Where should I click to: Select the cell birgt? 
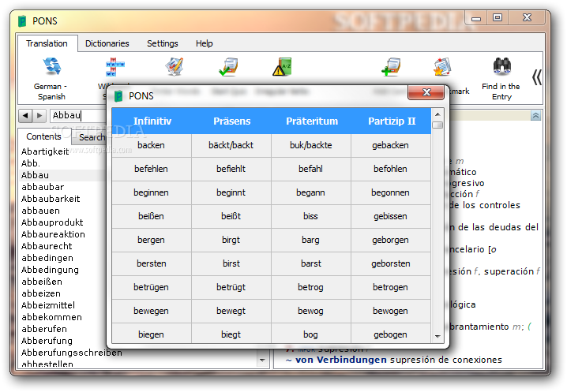[231, 240]
